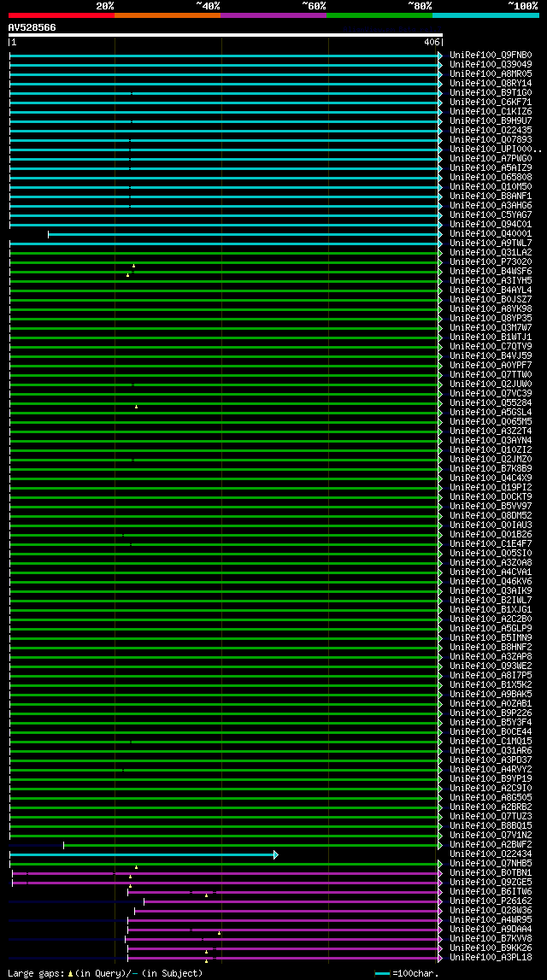Open UniRef100_A8YK98 hit
547x980 pixels.
491,308
